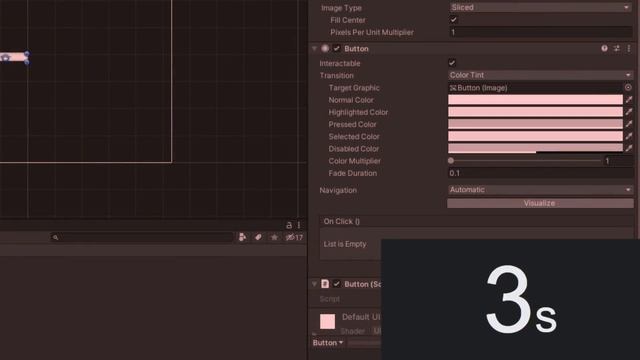Open Button component help reference icon

point(604,49)
